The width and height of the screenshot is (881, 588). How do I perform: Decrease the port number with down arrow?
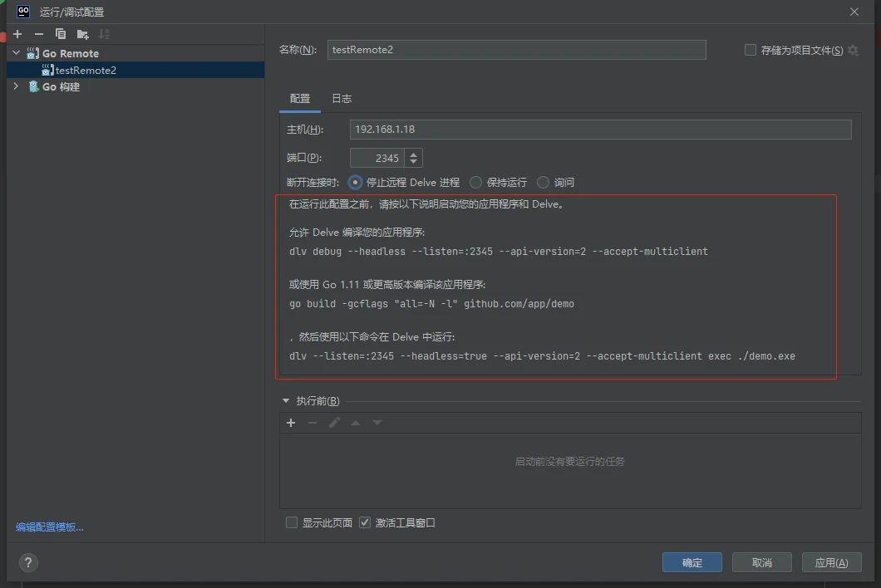(414, 162)
